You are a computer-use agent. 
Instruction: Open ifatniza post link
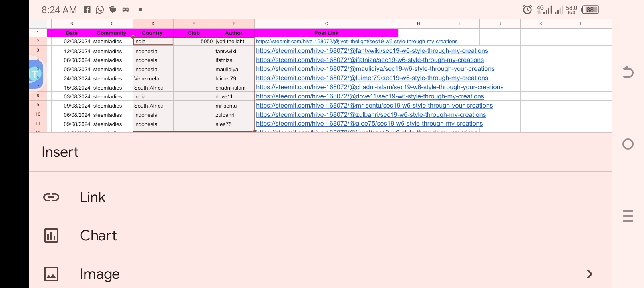pyautogui.click(x=370, y=60)
